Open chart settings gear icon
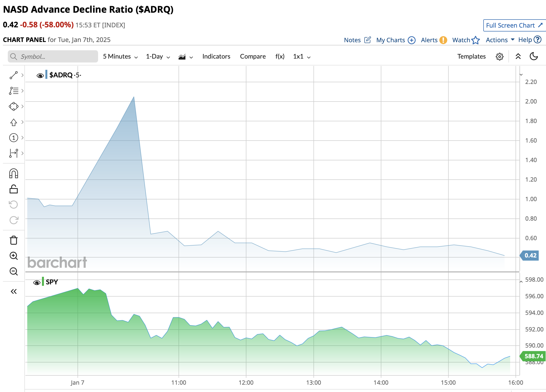Screen dimensions: 546x392 coord(499,57)
